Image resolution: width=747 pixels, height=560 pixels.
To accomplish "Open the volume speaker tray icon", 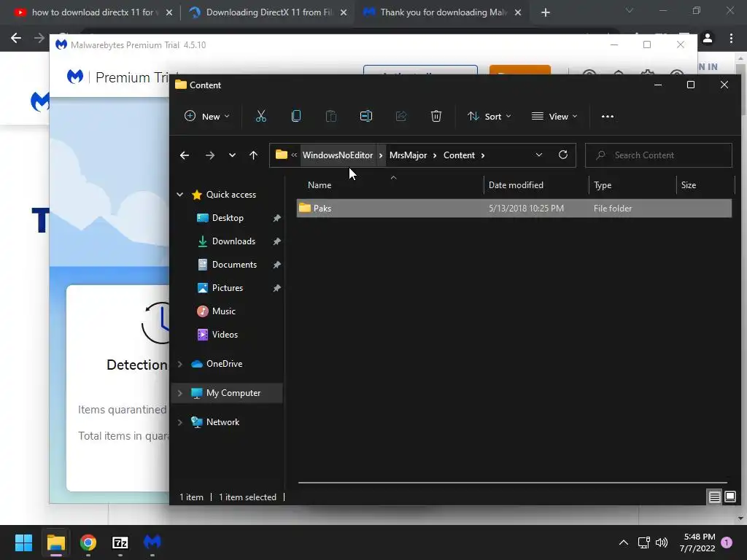I will (x=662, y=542).
